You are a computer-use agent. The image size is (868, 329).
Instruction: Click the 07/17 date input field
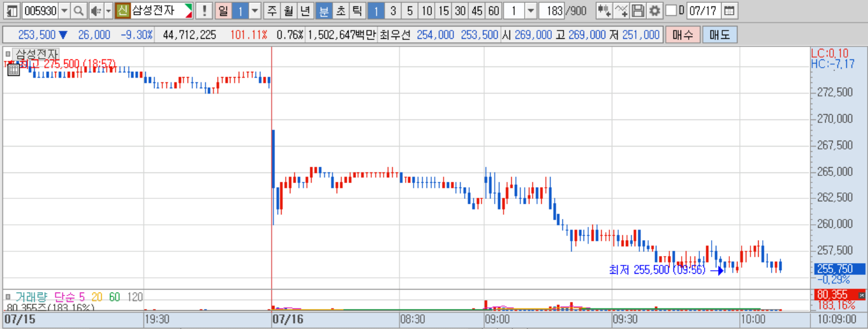703,11
